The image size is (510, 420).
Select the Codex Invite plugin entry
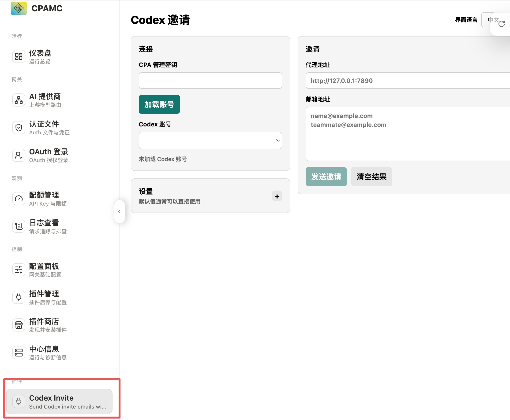(x=59, y=402)
